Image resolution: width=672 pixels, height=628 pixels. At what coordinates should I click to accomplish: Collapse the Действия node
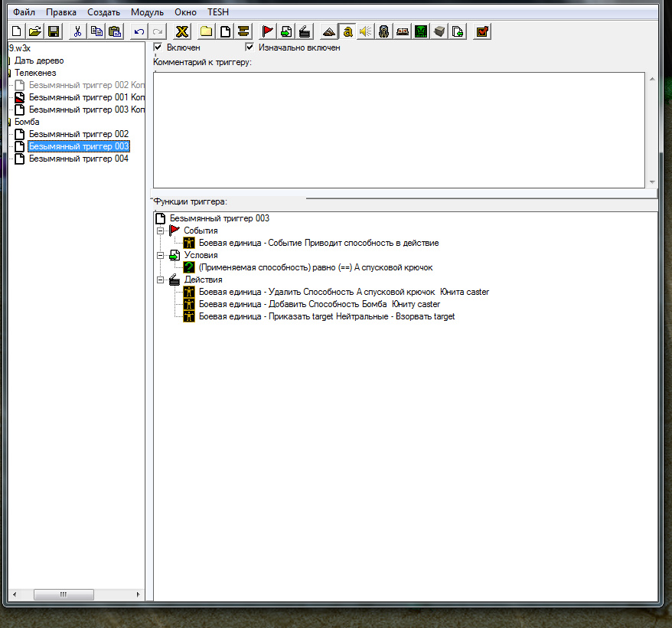(x=160, y=280)
